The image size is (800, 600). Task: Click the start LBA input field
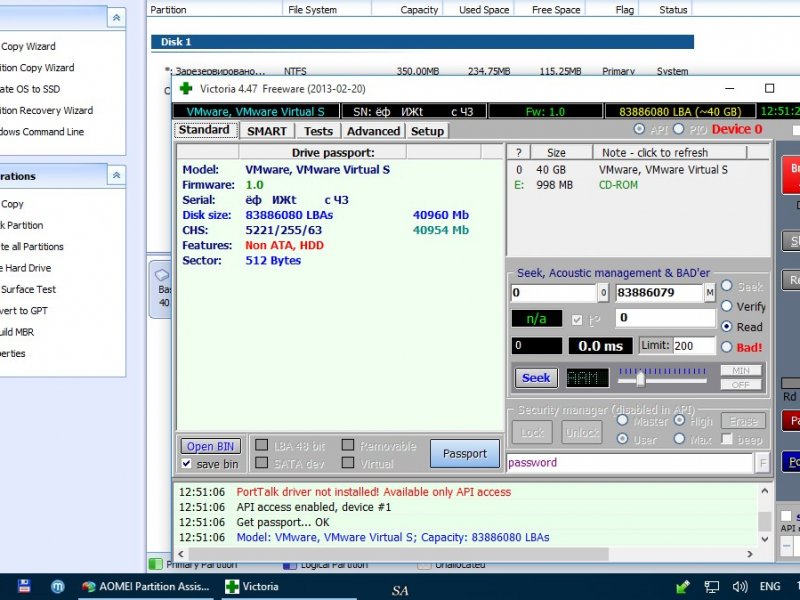point(554,292)
